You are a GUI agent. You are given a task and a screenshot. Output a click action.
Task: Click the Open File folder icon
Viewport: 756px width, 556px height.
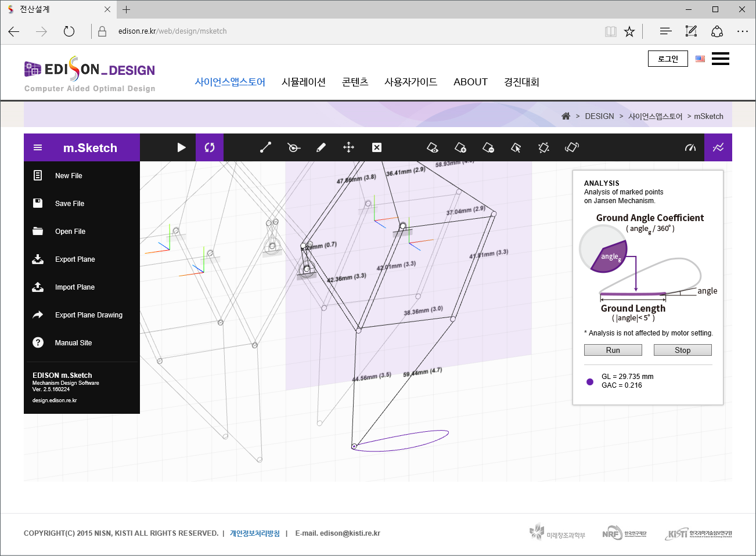pos(38,231)
